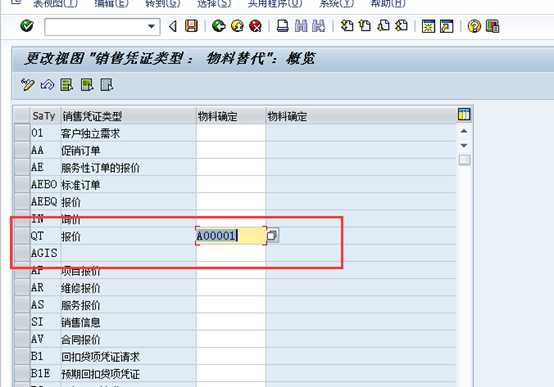Click the Create Shortcut icon

(x=447, y=27)
